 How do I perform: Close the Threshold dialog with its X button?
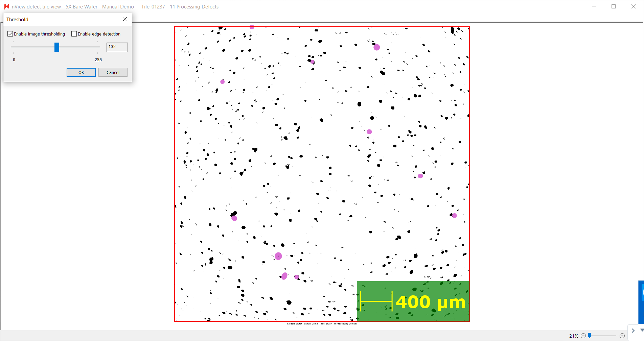(124, 19)
